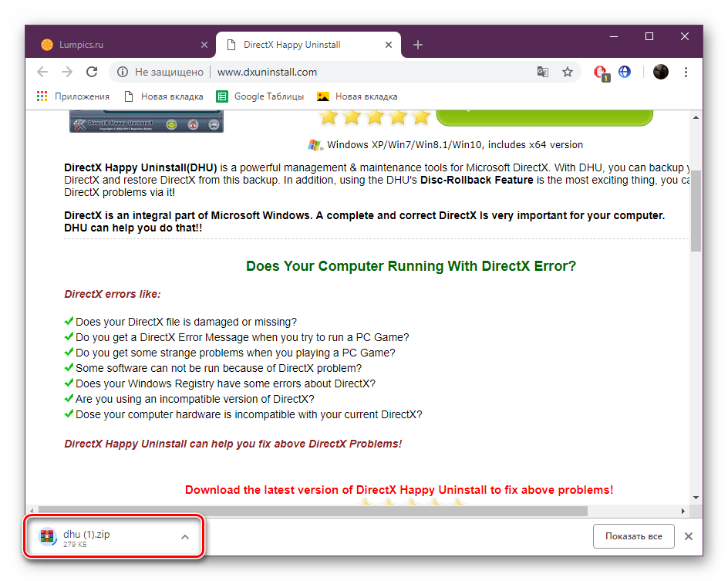The height and width of the screenshot is (581, 728).
Task: Click the site info 'Не защищено' icon
Action: (123, 72)
